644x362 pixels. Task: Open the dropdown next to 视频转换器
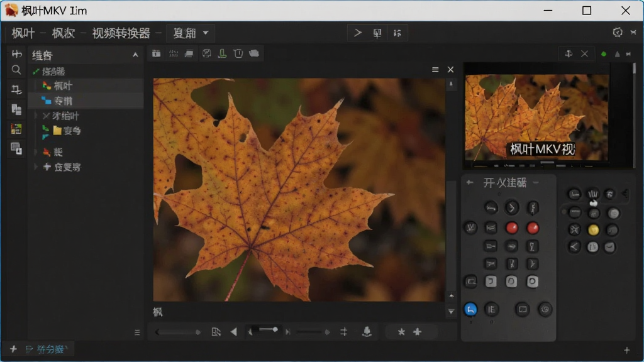pyautogui.click(x=191, y=33)
